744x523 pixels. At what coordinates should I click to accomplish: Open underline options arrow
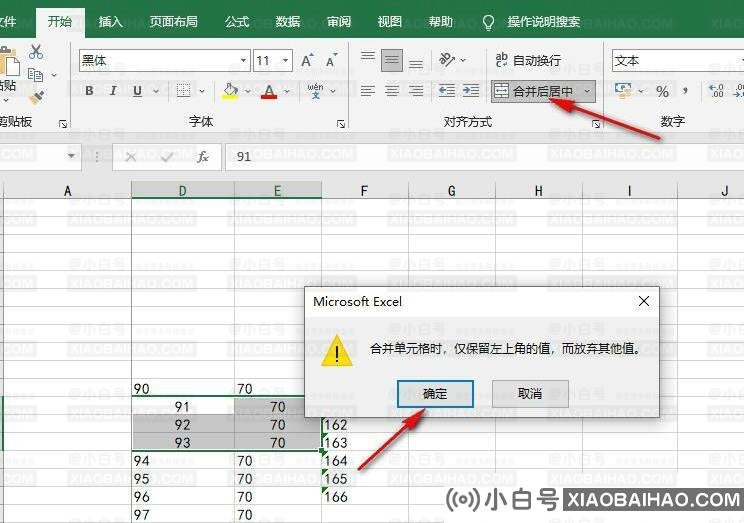click(155, 91)
